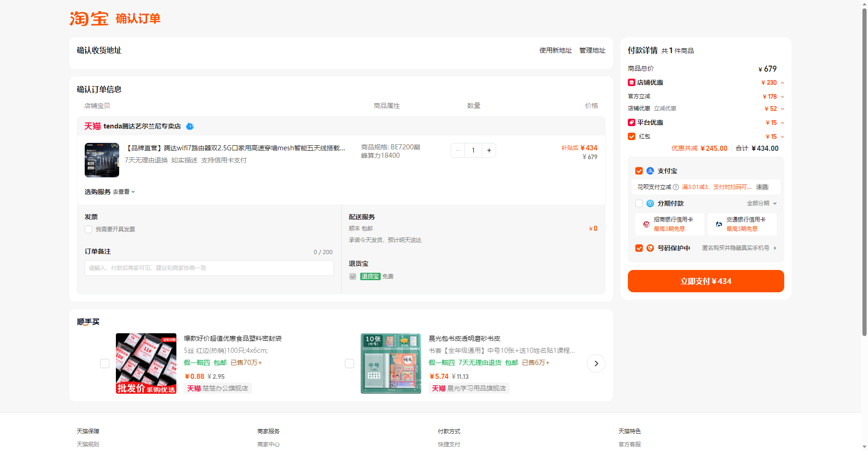Toggle the 号码保护中 checkbox
868x451 pixels.
point(639,248)
